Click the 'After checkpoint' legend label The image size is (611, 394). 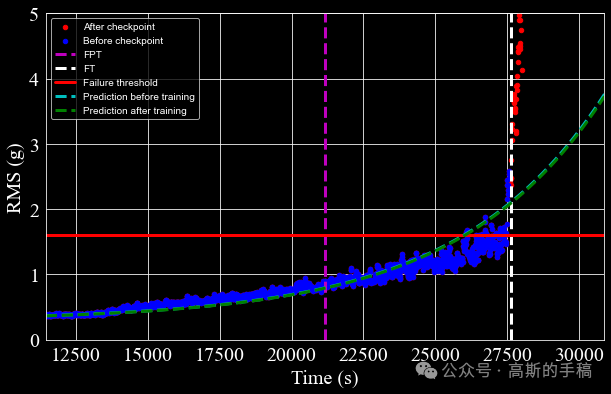pos(119,27)
